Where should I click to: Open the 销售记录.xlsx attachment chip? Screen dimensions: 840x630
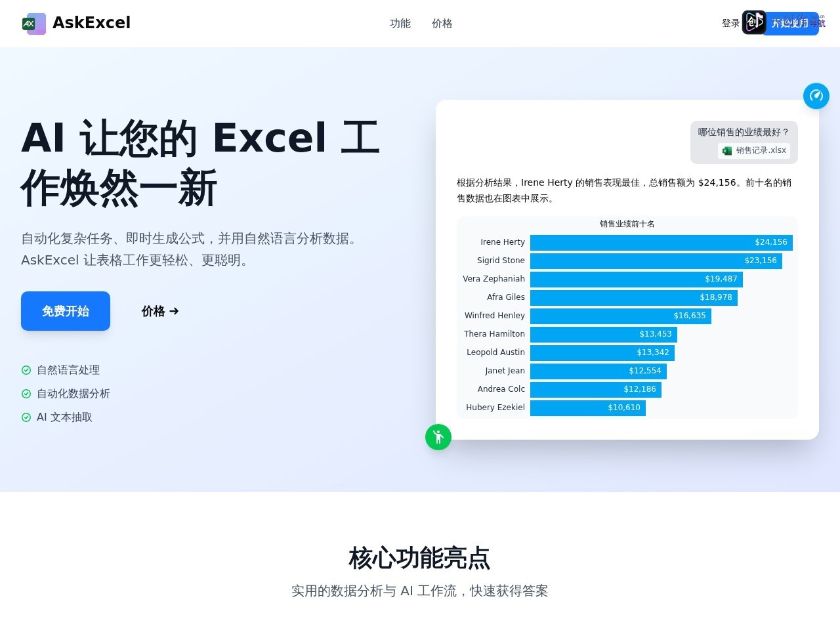[754, 151]
